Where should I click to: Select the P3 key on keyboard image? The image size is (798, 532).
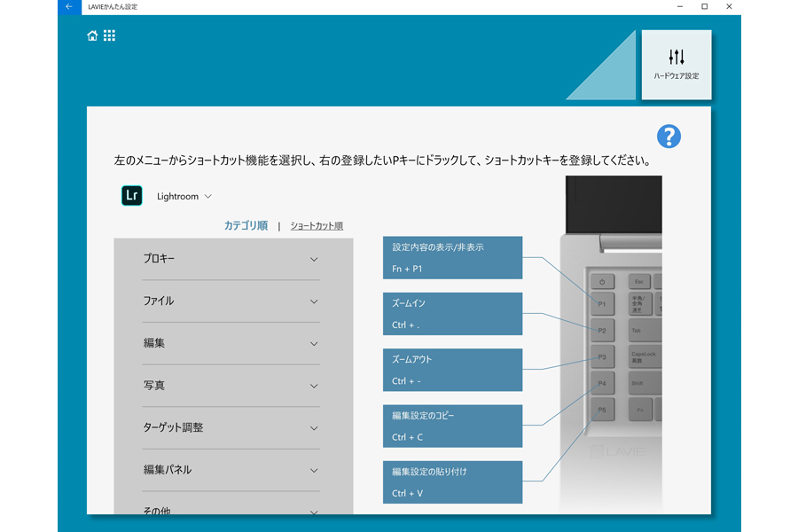click(x=602, y=356)
